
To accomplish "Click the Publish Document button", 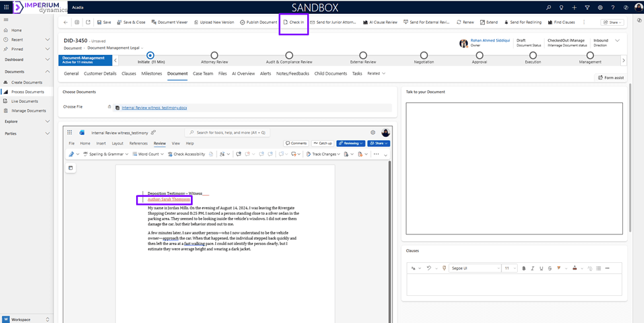I will pyautogui.click(x=258, y=22).
